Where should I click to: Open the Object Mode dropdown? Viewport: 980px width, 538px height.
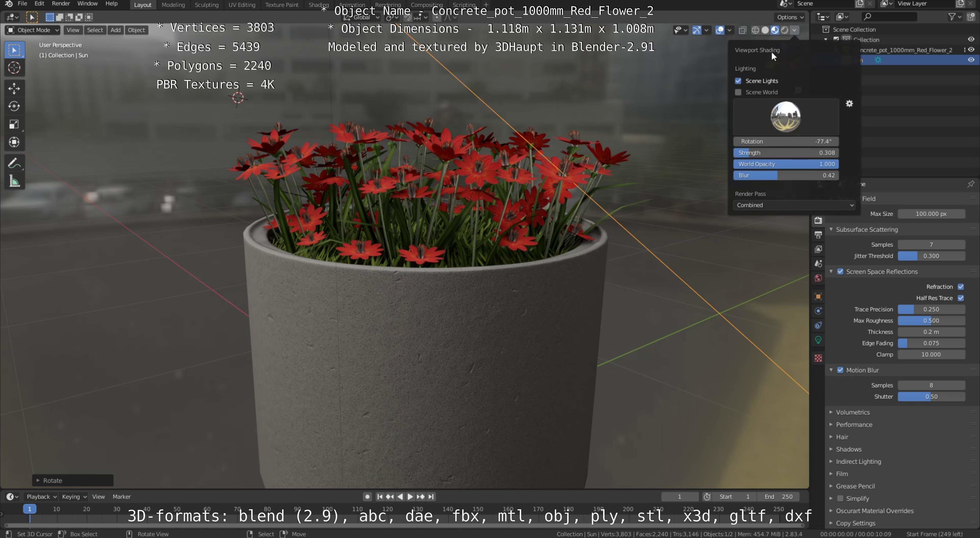click(33, 30)
